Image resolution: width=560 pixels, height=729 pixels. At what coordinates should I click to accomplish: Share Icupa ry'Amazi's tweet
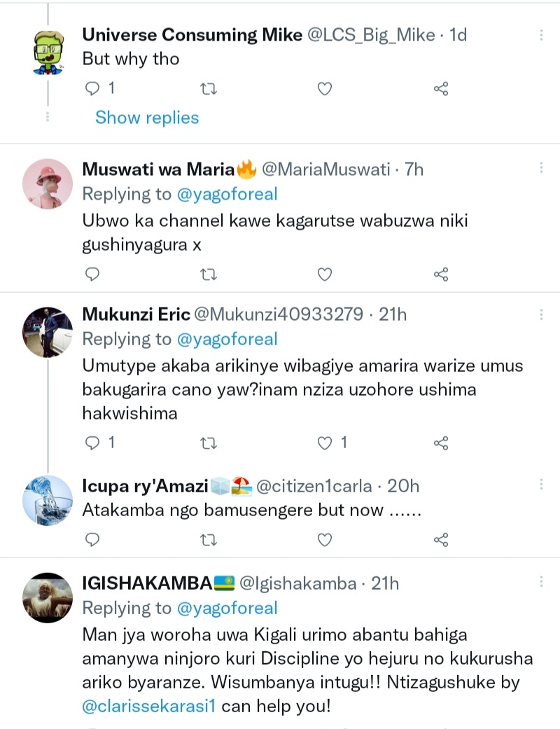[440, 540]
